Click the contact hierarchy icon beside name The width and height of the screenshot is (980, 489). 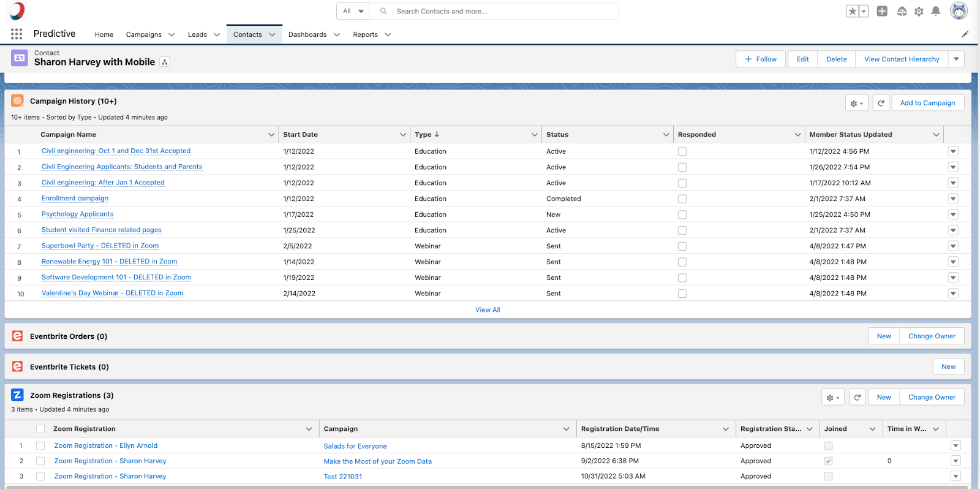165,62
